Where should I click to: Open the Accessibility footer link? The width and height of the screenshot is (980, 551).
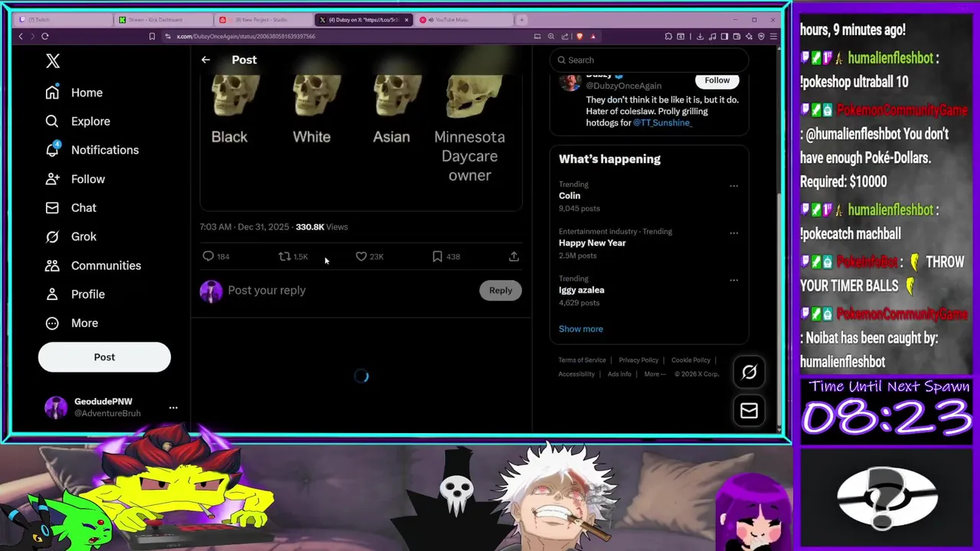point(577,374)
